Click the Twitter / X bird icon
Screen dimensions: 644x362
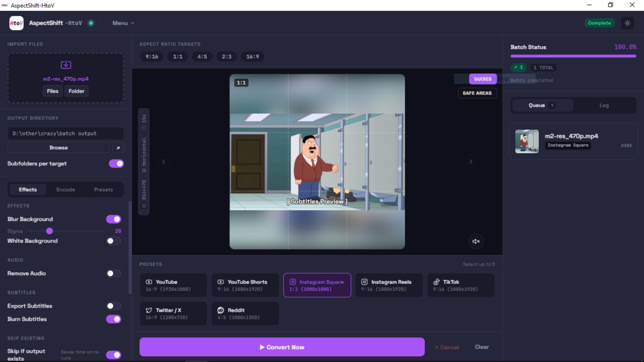pyautogui.click(x=149, y=310)
